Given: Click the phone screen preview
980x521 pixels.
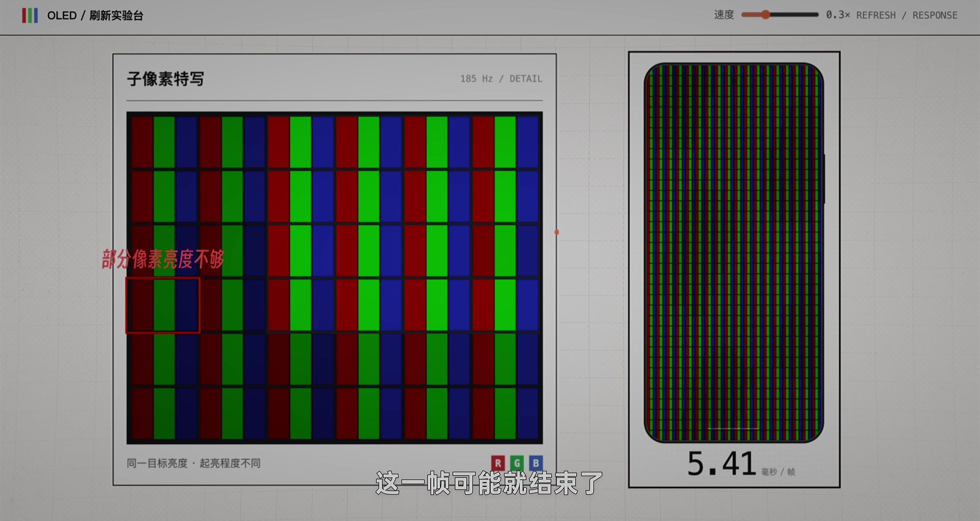Looking at the screenshot, I should [734, 253].
